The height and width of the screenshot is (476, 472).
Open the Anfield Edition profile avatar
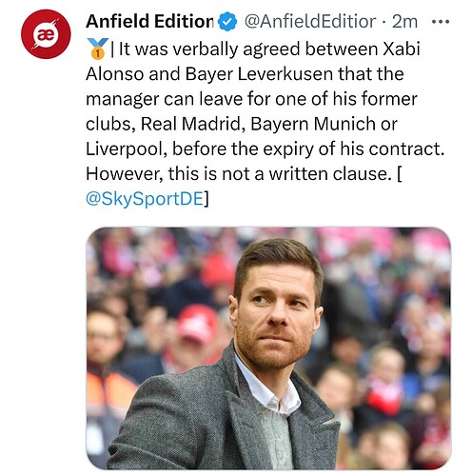tap(46, 34)
